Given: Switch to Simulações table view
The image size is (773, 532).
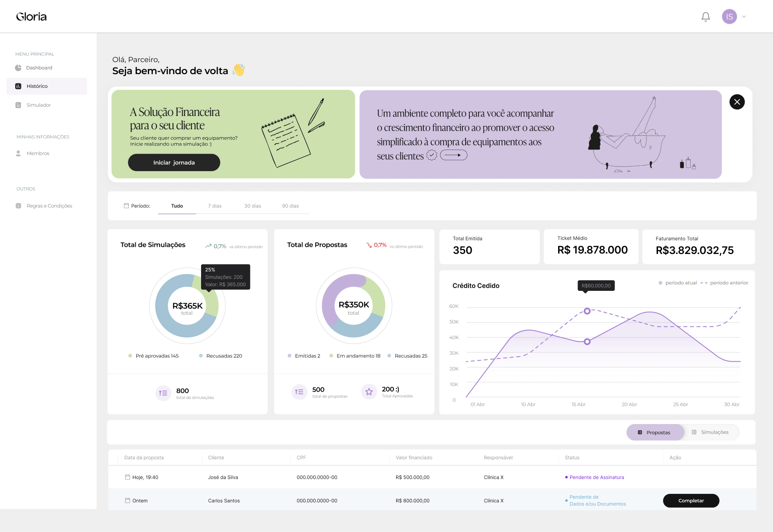Looking at the screenshot, I should tap(711, 432).
